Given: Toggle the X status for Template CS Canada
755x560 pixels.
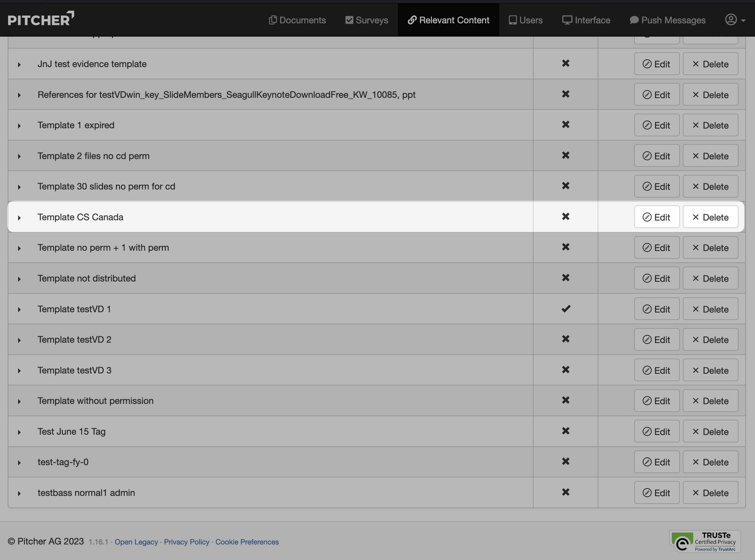Looking at the screenshot, I should click(566, 217).
